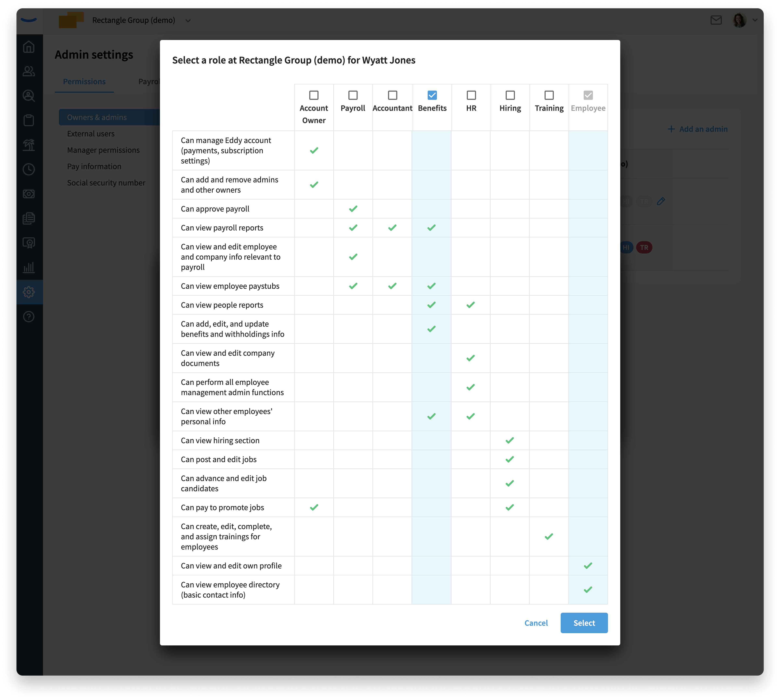The image size is (780, 700).
Task: Switch to the Permissions tab
Action: click(x=84, y=82)
